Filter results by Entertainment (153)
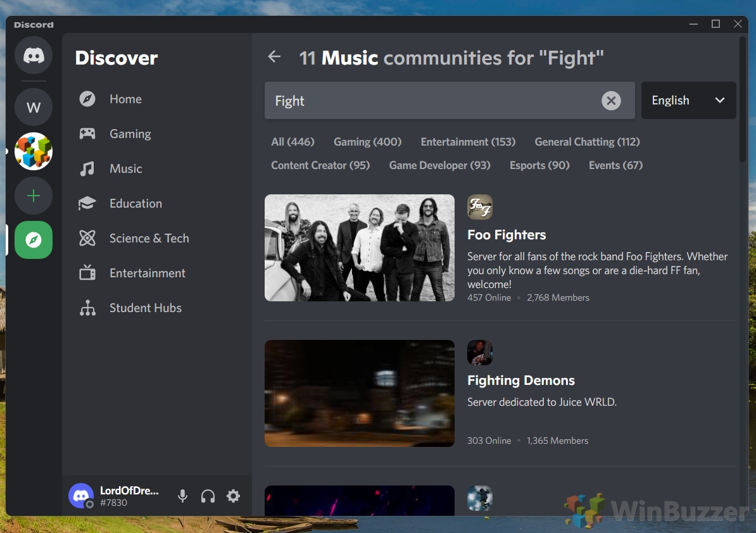The image size is (756, 533). (x=468, y=142)
